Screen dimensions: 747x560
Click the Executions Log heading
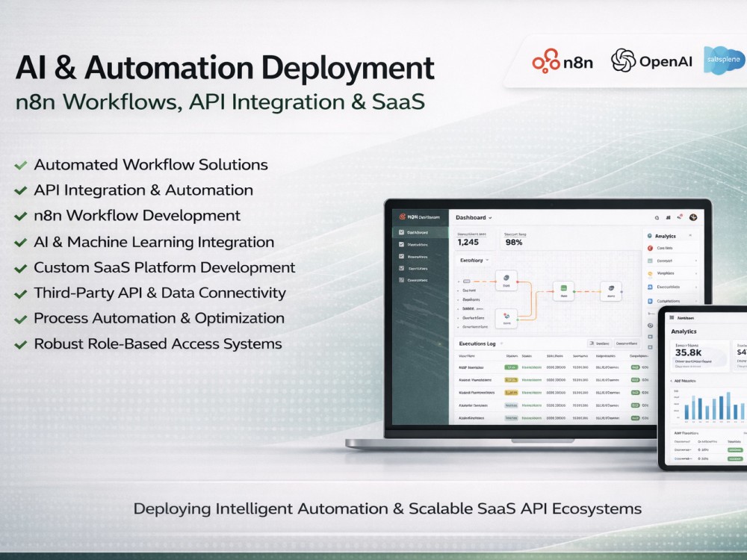click(x=477, y=343)
